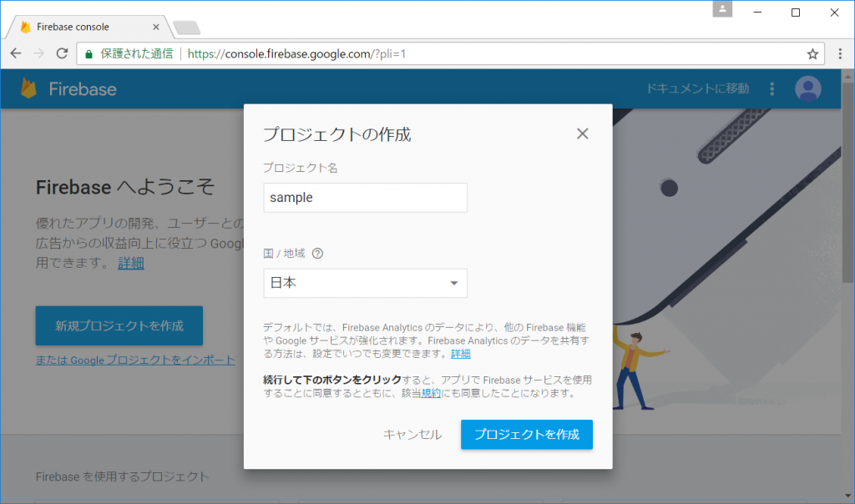Go back using browser back arrow

16,53
